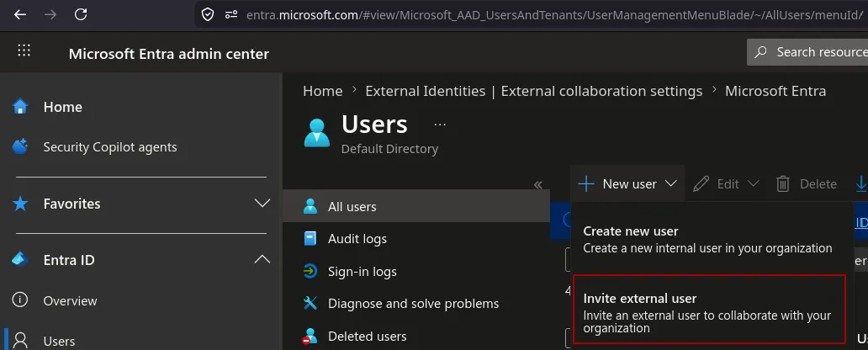The height and width of the screenshot is (350, 868).
Task: Click the Sign-in logs arrow icon
Action: [x=310, y=272]
